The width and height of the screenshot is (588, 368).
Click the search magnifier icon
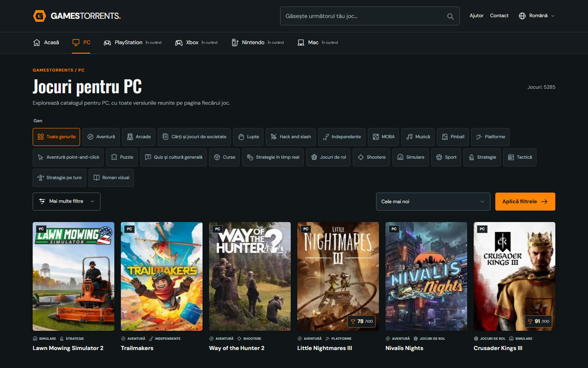[x=450, y=16]
